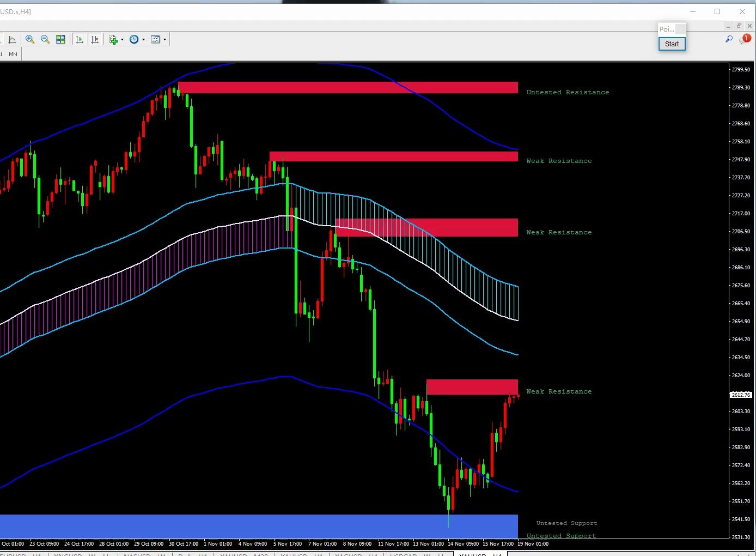Image resolution: width=756 pixels, height=556 pixels.
Task: Click the 'Poi...' floating panel title
Action: 667,29
